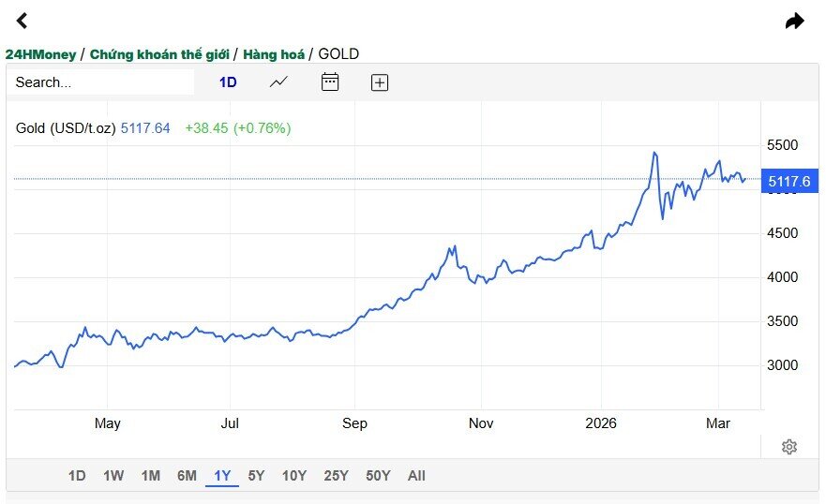
Task: Switch to the 1M range
Action: (150, 476)
